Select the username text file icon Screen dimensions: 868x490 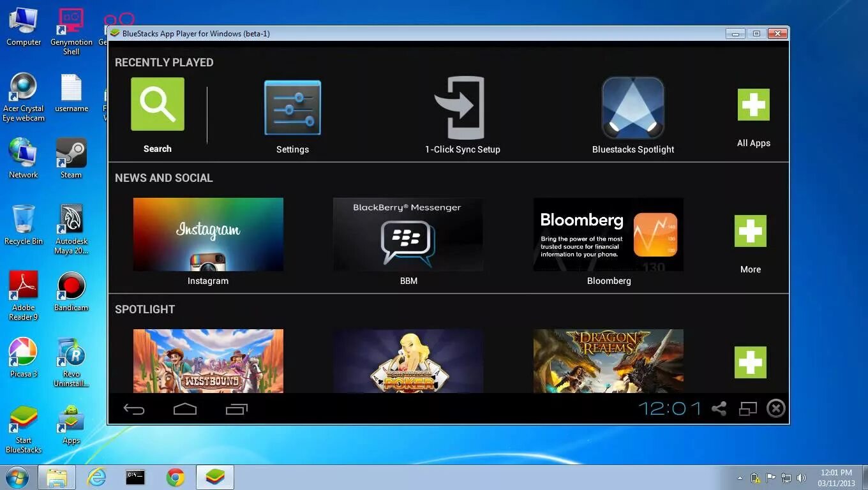(x=71, y=93)
